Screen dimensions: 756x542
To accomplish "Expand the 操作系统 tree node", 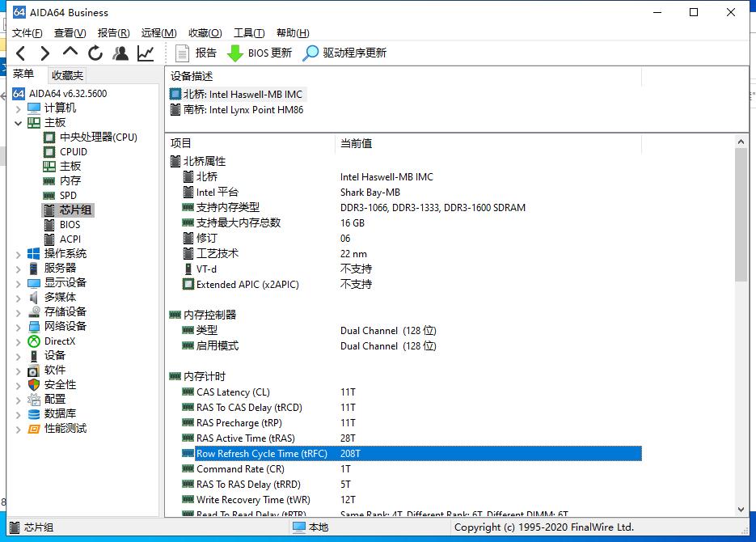I will (19, 255).
